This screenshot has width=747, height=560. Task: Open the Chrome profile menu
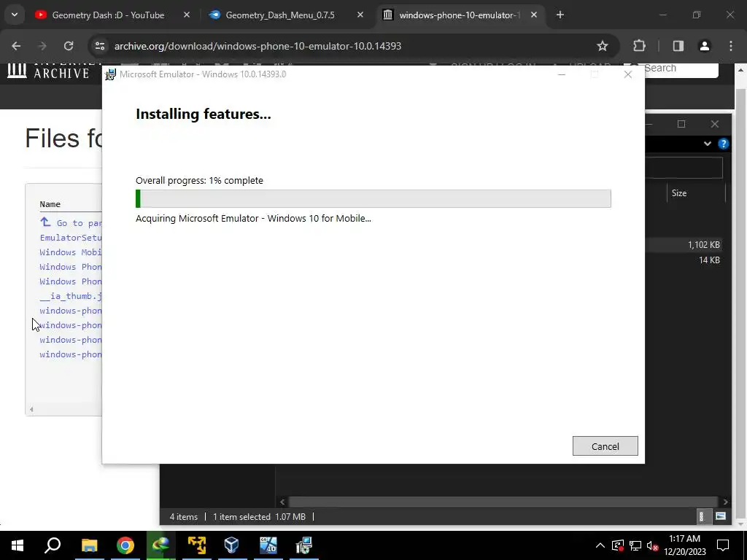coord(705,46)
